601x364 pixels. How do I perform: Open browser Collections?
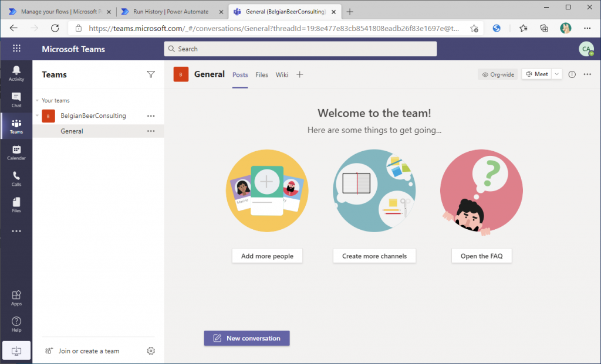click(544, 28)
